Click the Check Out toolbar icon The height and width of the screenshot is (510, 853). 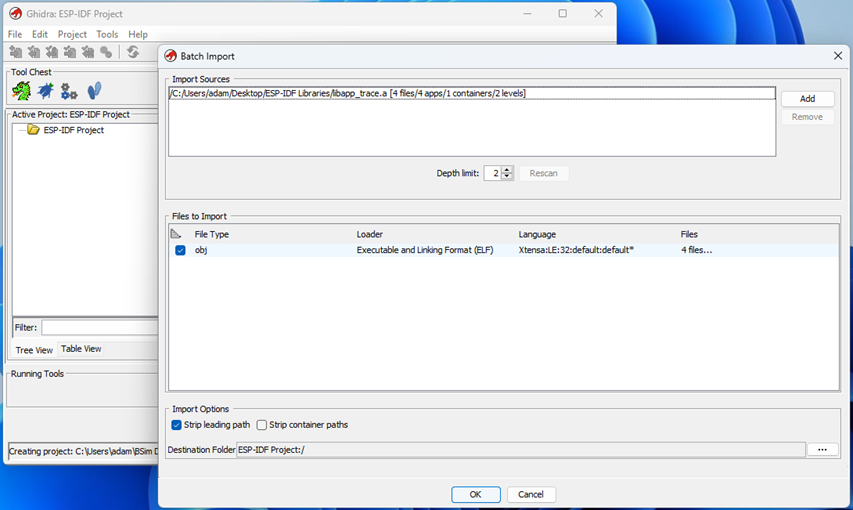(x=34, y=52)
